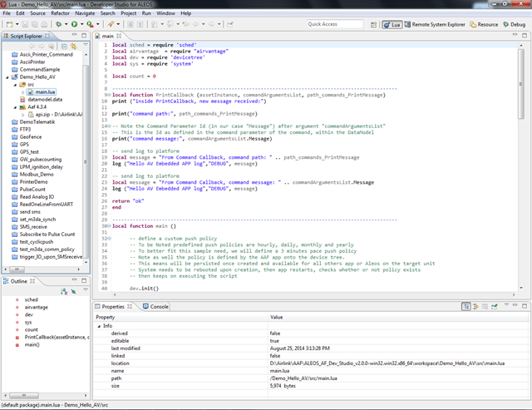This screenshot has width=532, height=410.
Task: Click the main toolbar Back navigation arrow
Action: 196,24
